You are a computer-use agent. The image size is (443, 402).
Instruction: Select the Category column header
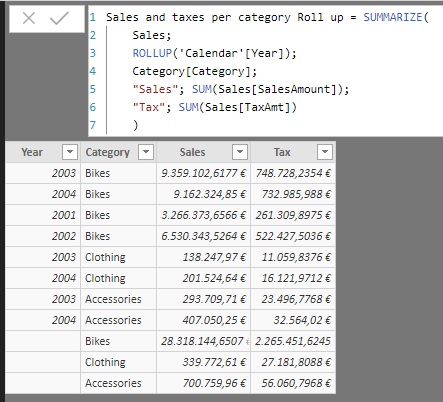118,152
